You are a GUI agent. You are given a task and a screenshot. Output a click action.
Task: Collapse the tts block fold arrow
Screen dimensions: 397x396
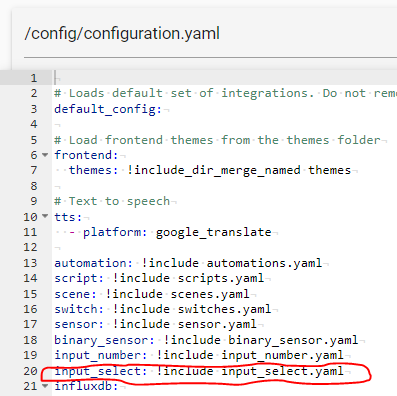pyautogui.click(x=45, y=216)
